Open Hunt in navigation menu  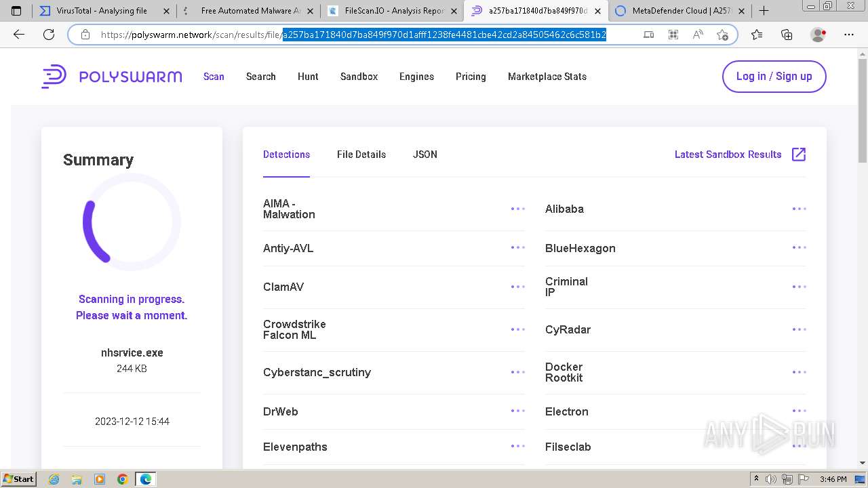coord(308,77)
